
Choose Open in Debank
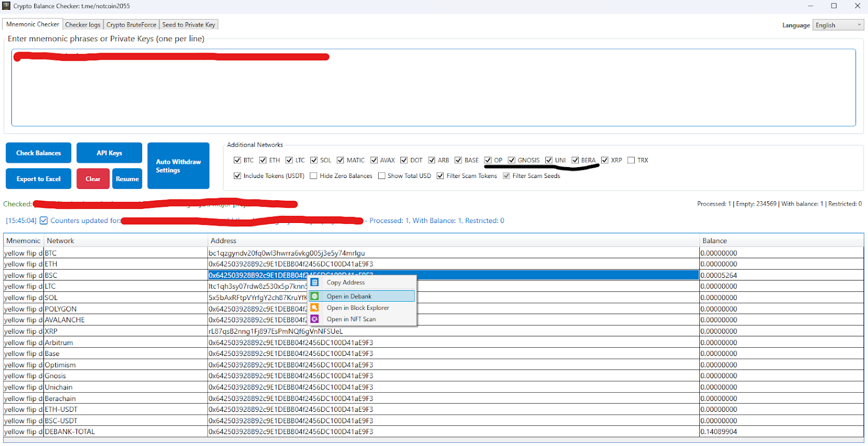click(362, 296)
